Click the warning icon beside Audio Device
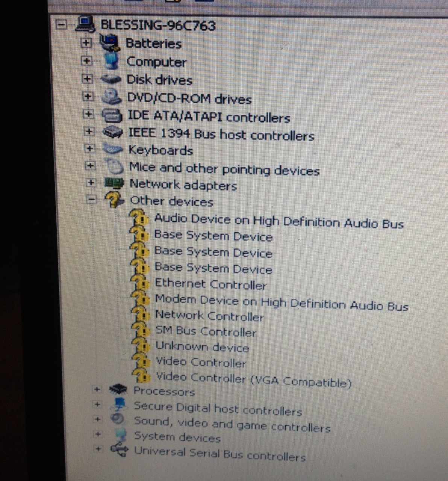 coord(139,218)
